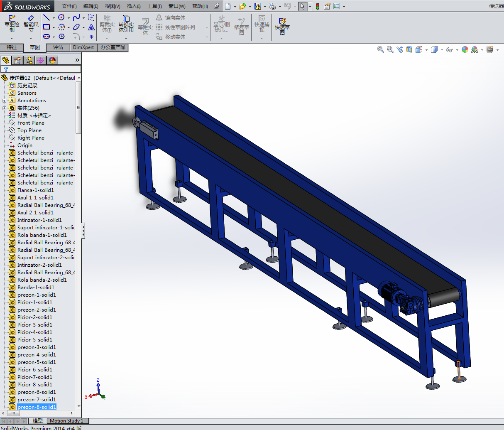Viewport: 504px width, 430px height.
Task: Expand the Annotations folder in tree
Action: 5,101
